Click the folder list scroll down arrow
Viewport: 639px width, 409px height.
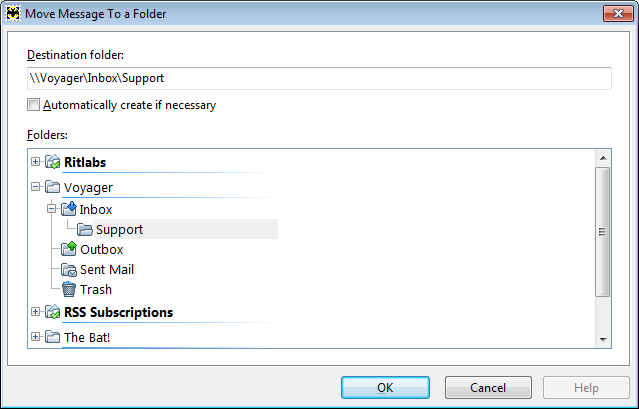tap(603, 339)
